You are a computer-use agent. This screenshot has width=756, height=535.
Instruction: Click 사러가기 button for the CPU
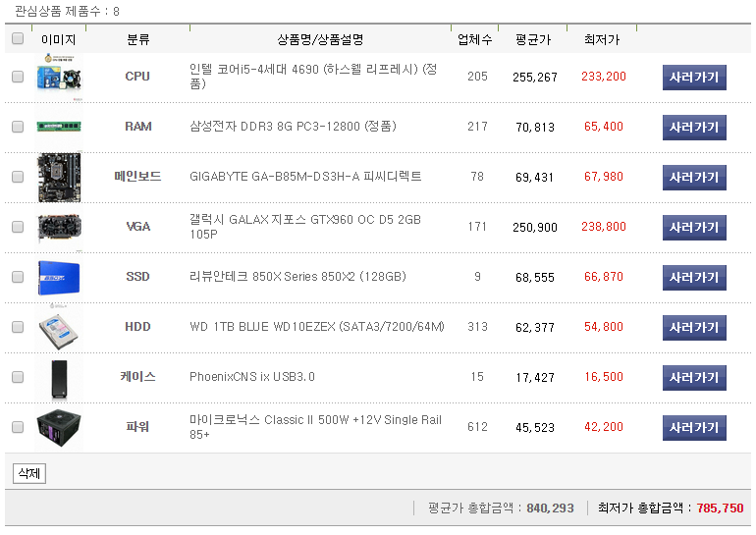tap(694, 78)
